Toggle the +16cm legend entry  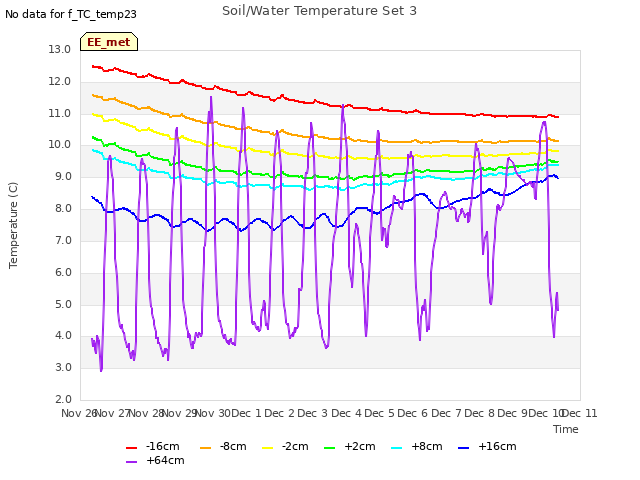point(487,447)
